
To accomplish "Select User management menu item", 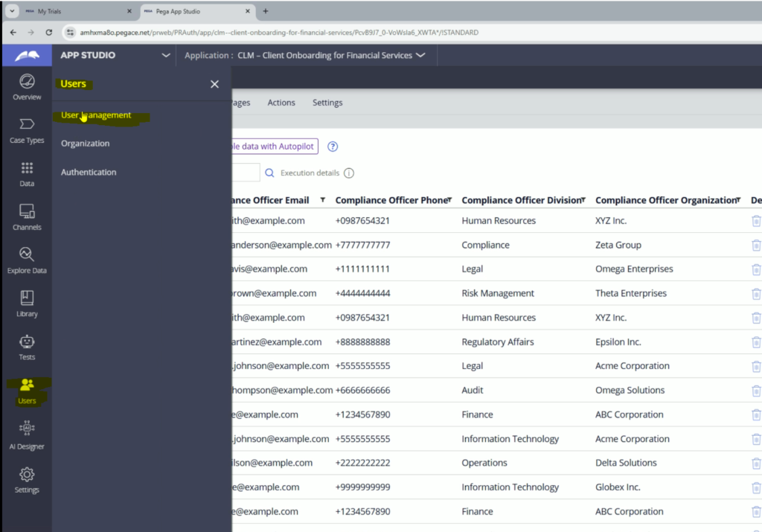I will (96, 115).
